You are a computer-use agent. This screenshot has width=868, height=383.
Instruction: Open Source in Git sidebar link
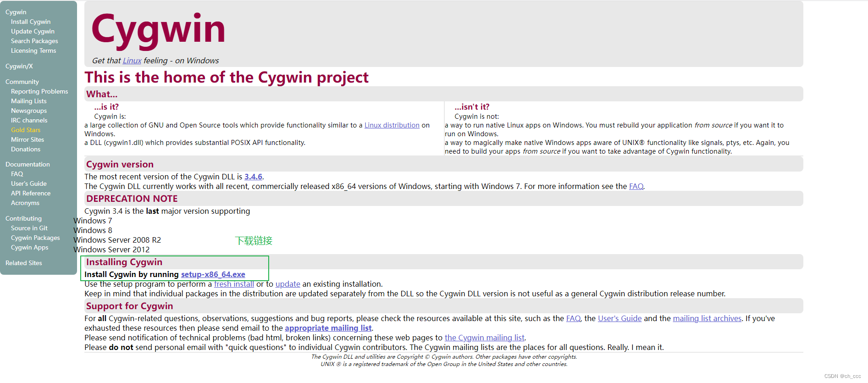point(29,228)
